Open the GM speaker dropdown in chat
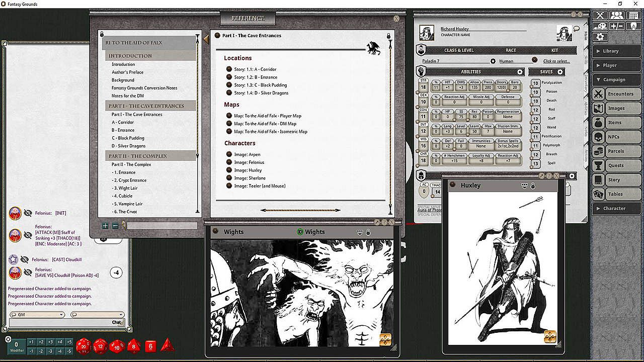Image resolution: width=644 pixels, height=362 pixels. tap(37, 315)
